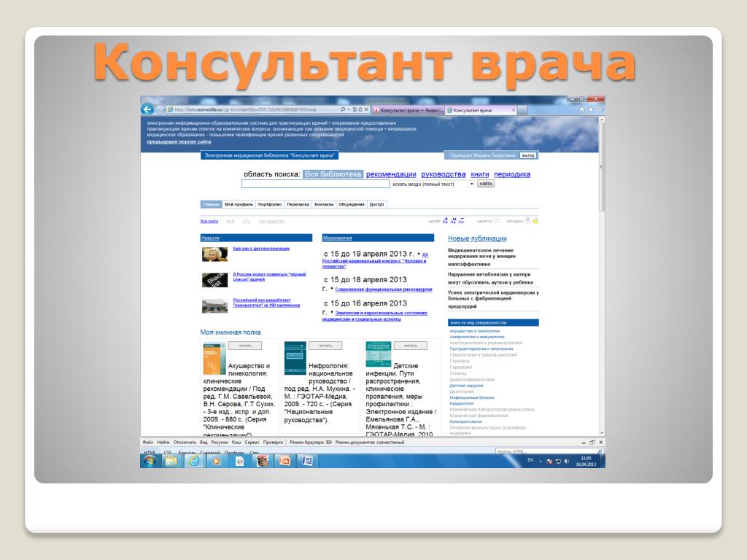The height and width of the screenshot is (560, 747).
Task: Open the Портфолио tab
Action: point(270,204)
